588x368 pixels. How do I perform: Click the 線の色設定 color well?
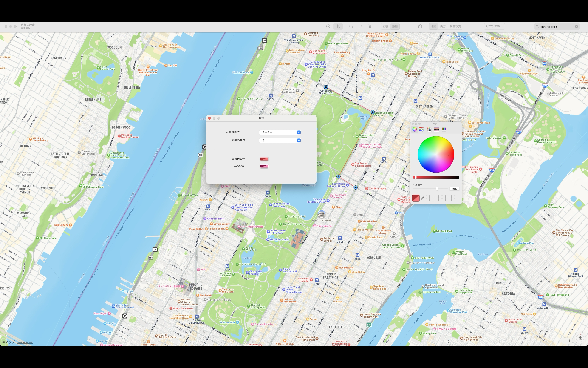(x=264, y=159)
